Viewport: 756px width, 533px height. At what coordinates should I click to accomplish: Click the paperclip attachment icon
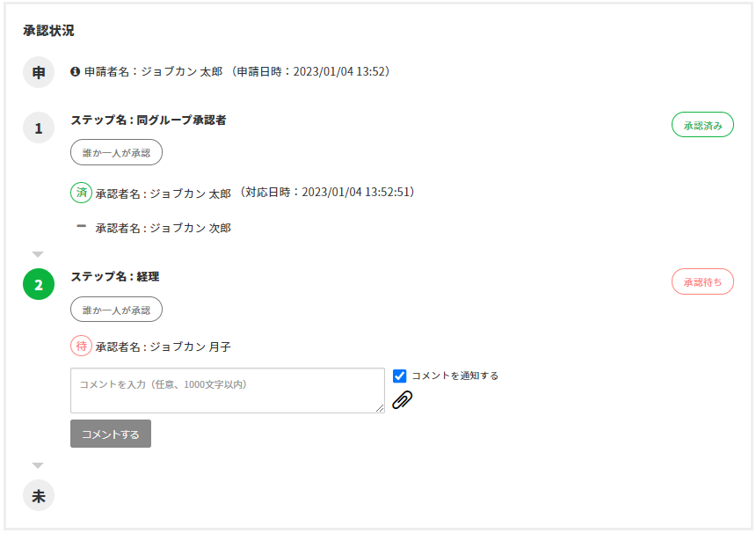point(402,400)
